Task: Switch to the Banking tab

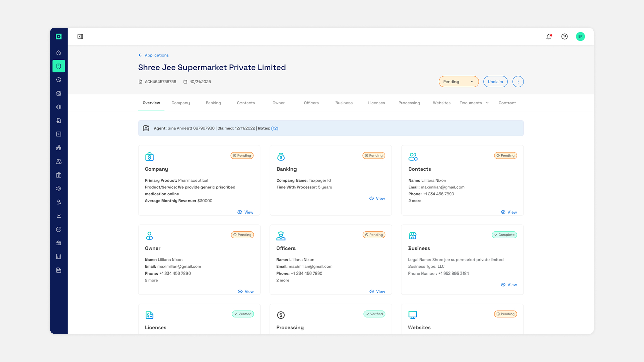Action: 213,103
